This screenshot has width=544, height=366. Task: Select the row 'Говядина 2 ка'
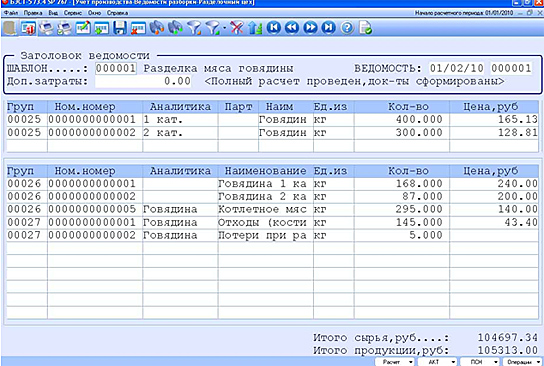pos(272,196)
